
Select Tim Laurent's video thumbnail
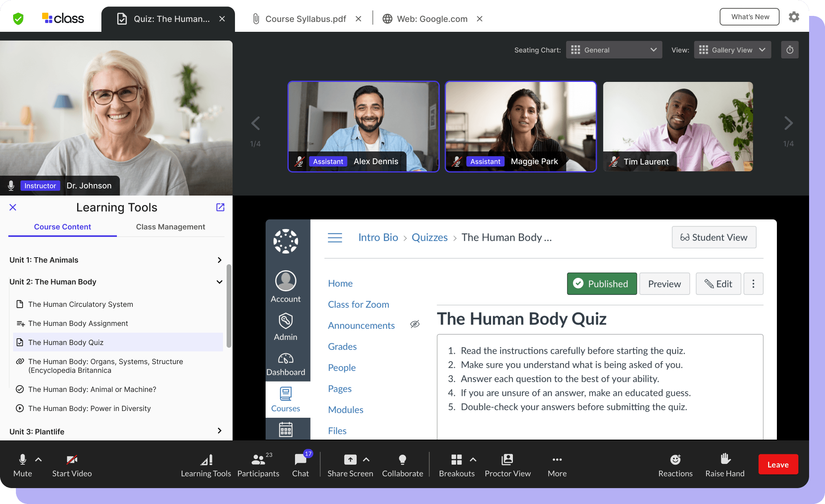coord(678,126)
